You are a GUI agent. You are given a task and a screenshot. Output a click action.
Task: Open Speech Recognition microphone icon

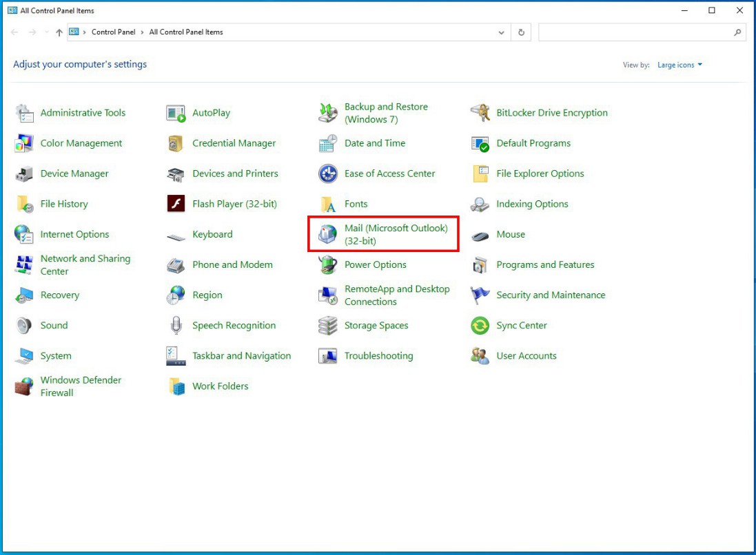(176, 326)
